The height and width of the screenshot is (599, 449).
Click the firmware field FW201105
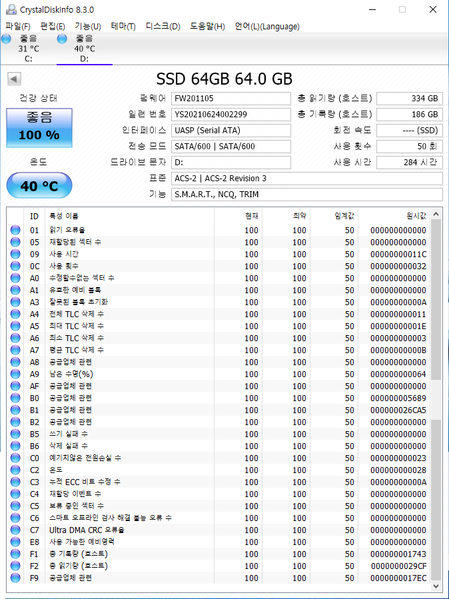point(231,99)
